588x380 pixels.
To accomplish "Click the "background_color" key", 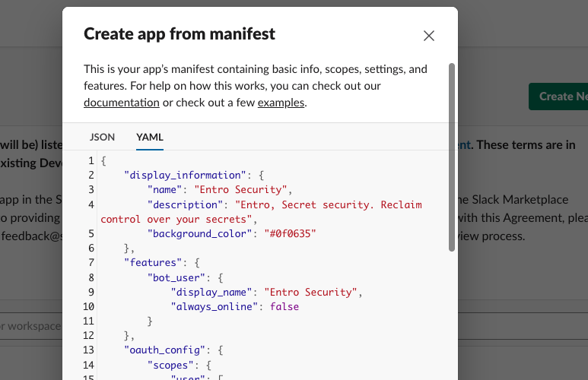I will 199,234.
